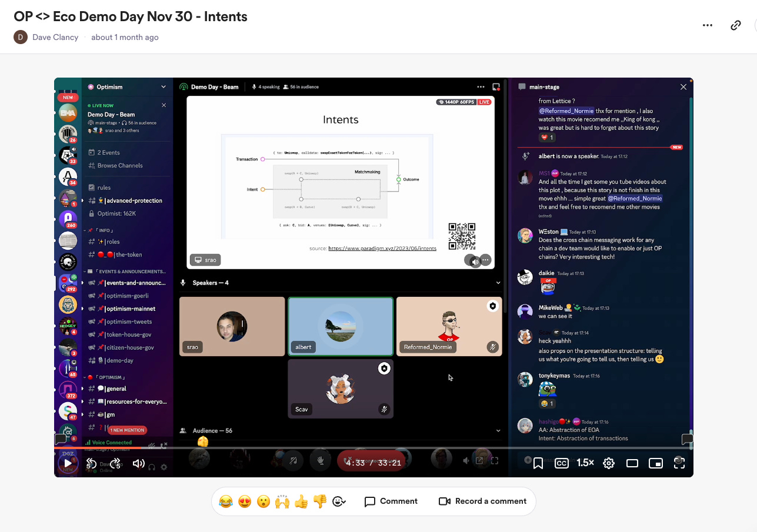Select the Reformed_Normie speaker tile
757x532 pixels.
coord(449,326)
